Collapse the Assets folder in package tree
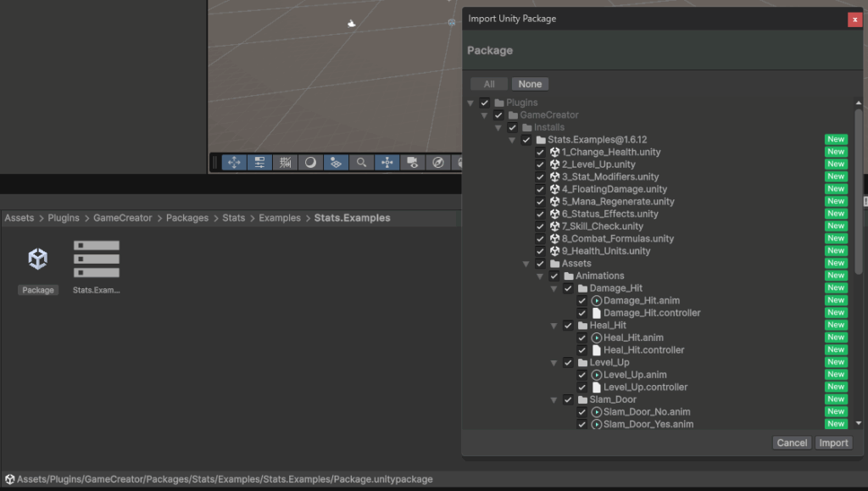Screen dimensions: 868x491 [x=526, y=264]
